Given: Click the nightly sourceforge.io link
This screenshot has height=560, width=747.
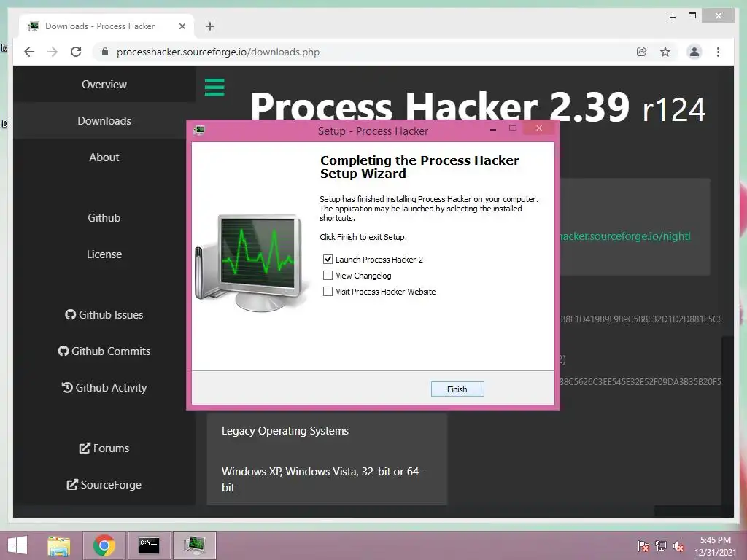Looking at the screenshot, I should (625, 236).
